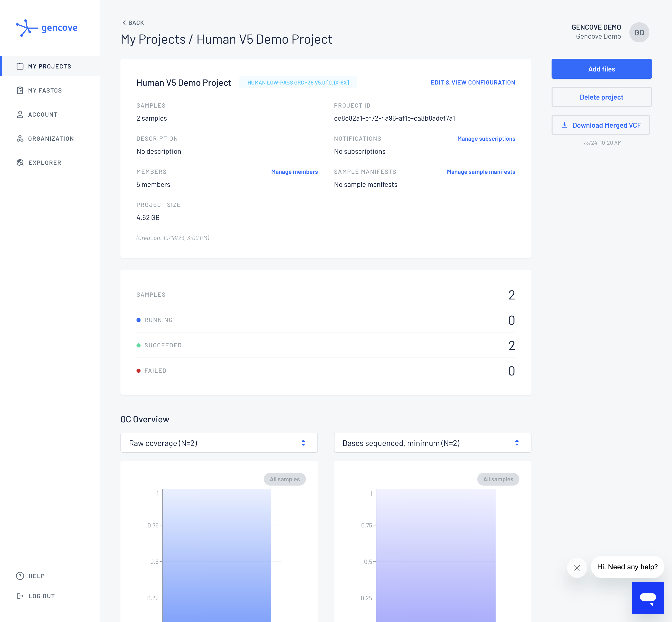Click the pipeline tag Human Low-Pass GRCh38 V5.0
Viewport: 672px width, 622px height.
pyautogui.click(x=298, y=83)
